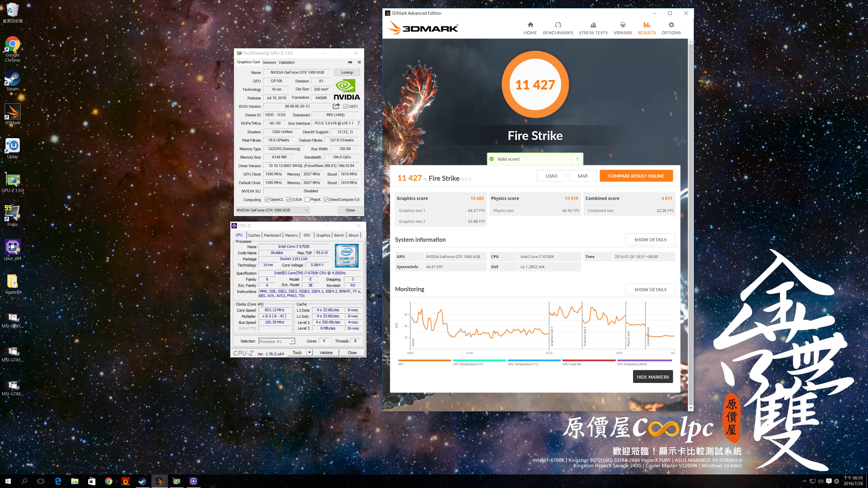Launch Microsoft Edge from taskbar

click(x=58, y=481)
